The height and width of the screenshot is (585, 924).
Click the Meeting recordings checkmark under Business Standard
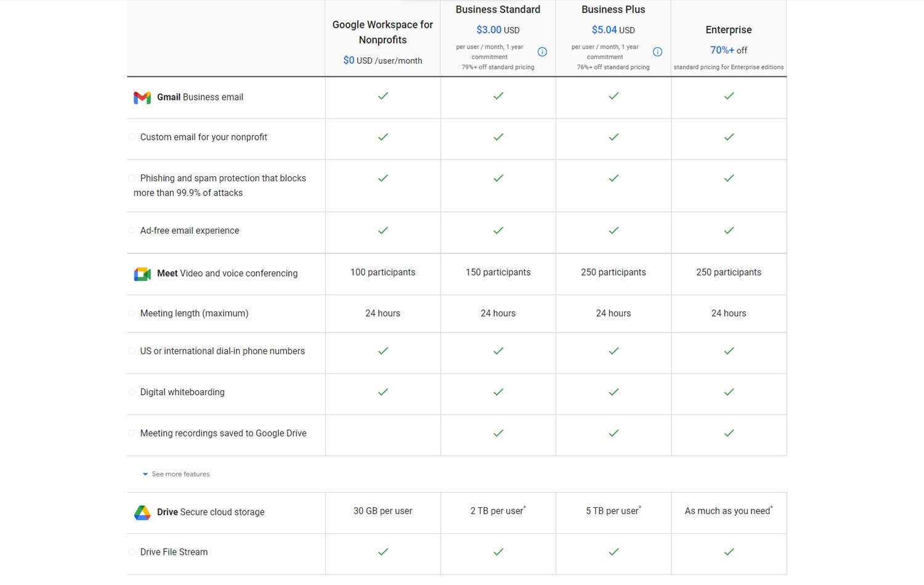(x=498, y=433)
